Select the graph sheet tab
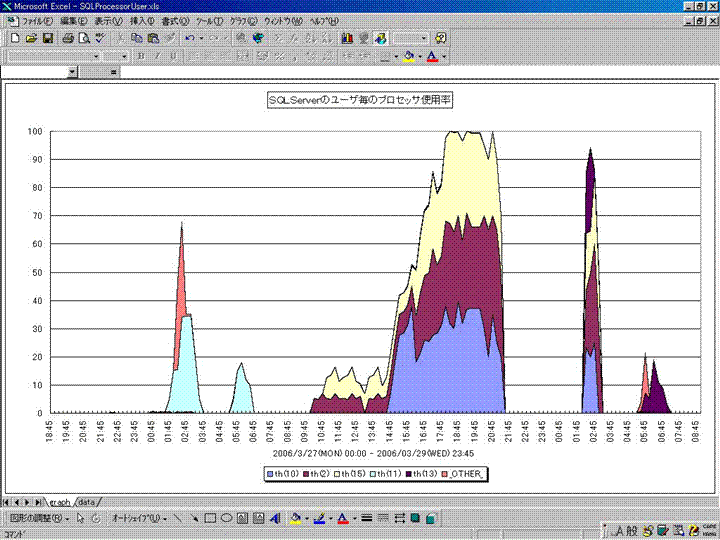Image resolution: width=720 pixels, height=540 pixels. (x=60, y=502)
